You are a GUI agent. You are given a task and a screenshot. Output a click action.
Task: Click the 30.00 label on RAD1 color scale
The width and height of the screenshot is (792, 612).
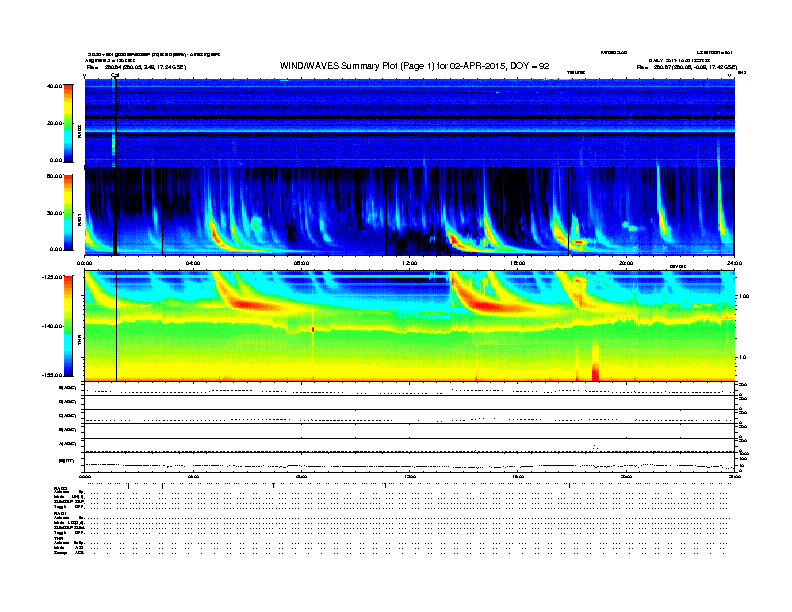click(x=54, y=213)
